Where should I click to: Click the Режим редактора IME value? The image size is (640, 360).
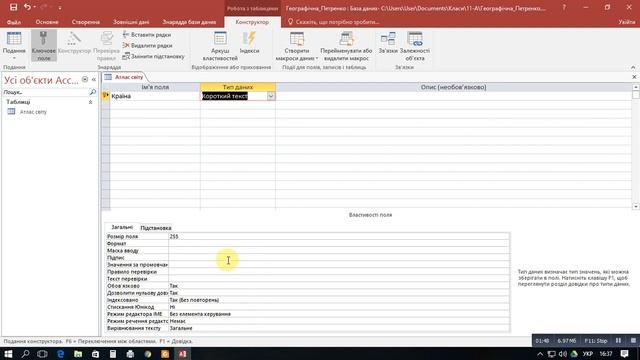pos(339,314)
